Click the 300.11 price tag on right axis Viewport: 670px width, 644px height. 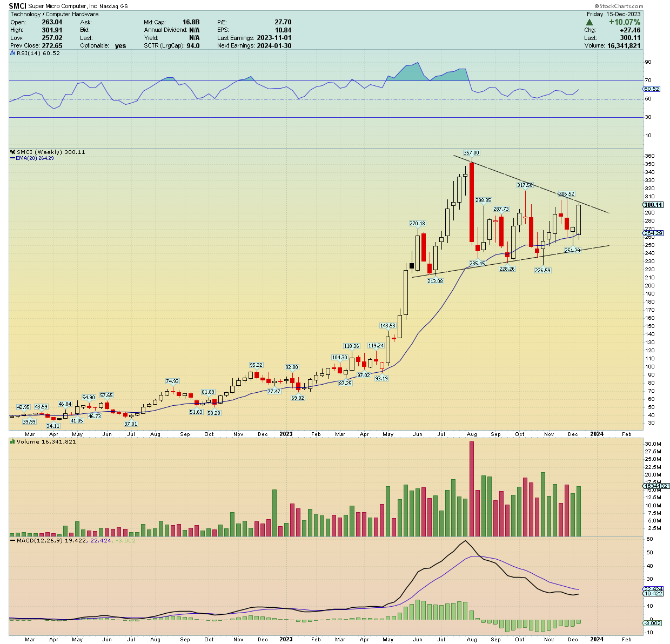[653, 205]
